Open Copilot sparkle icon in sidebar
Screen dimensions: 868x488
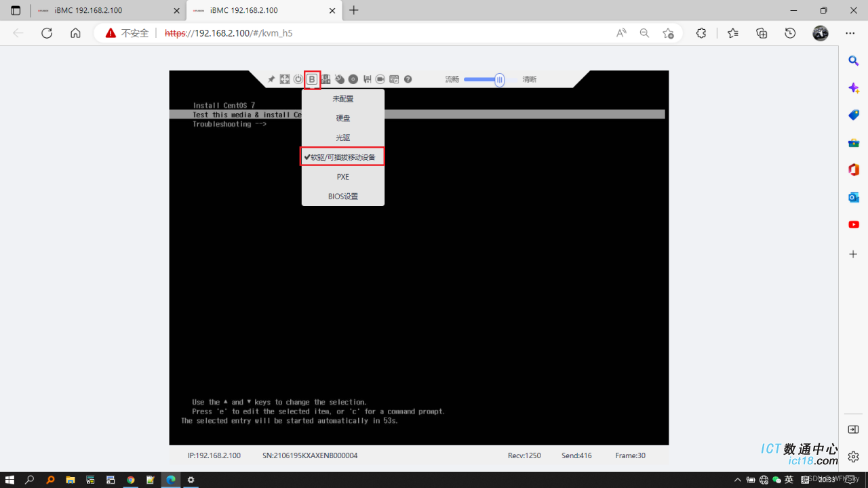[854, 88]
